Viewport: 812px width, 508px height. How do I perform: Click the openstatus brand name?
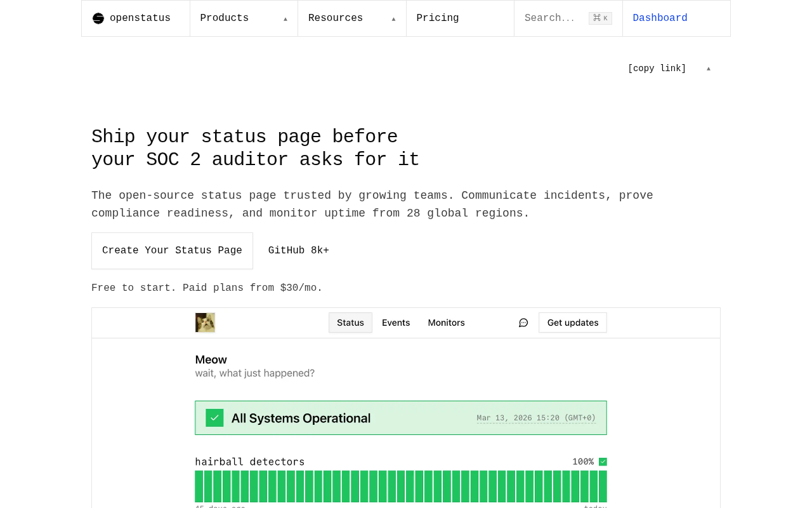pyautogui.click(x=140, y=18)
